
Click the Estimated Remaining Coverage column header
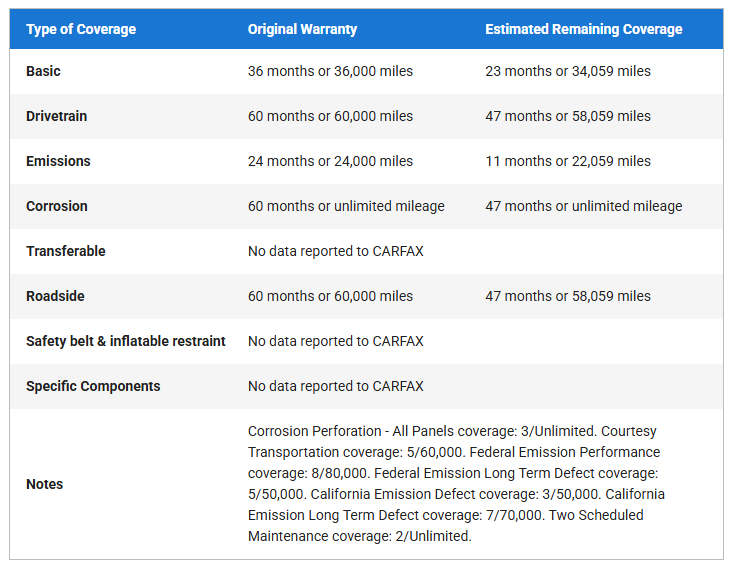pos(583,29)
